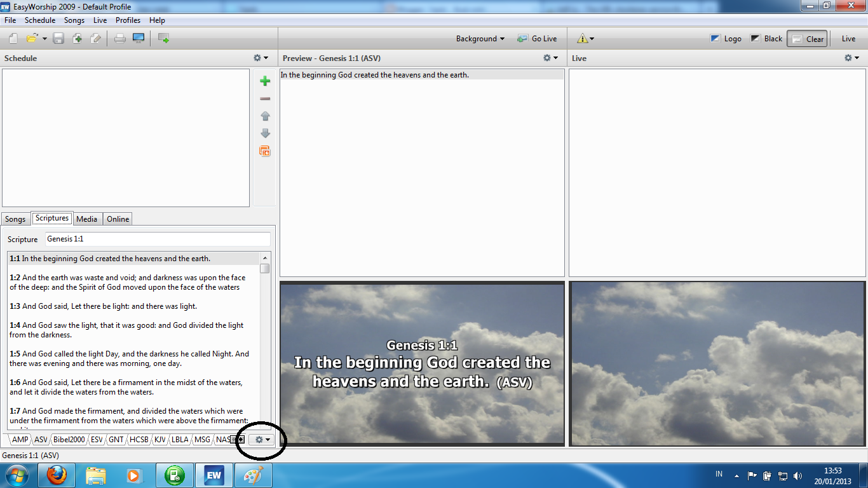Select verse 1:4 in the scripture list
This screenshot has width=868, height=488.
click(134, 330)
